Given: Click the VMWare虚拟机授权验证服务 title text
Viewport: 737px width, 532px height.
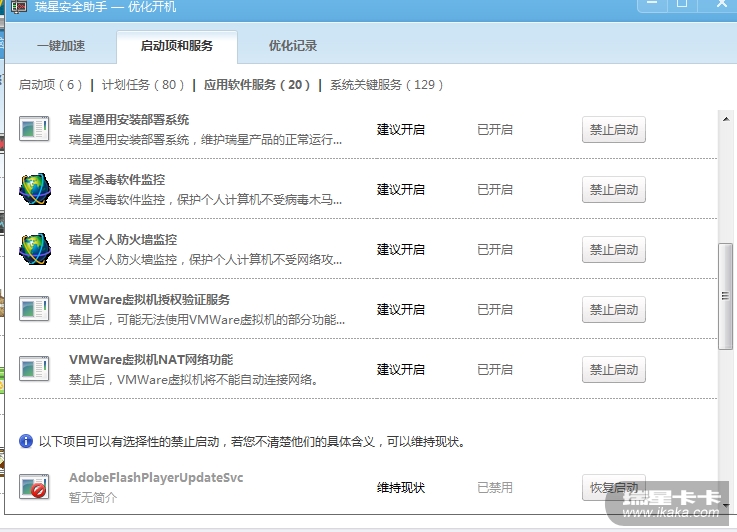Looking at the screenshot, I should tap(149, 300).
